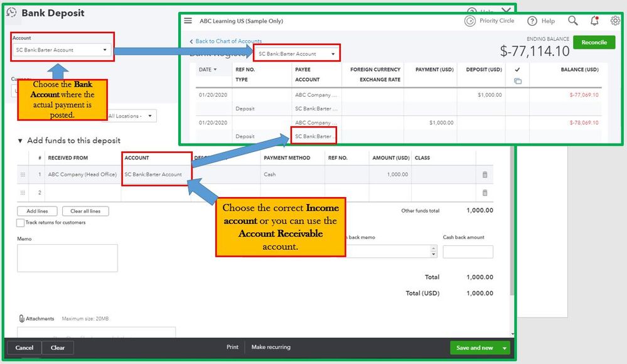Delete line 1 with trash icon

click(x=485, y=174)
